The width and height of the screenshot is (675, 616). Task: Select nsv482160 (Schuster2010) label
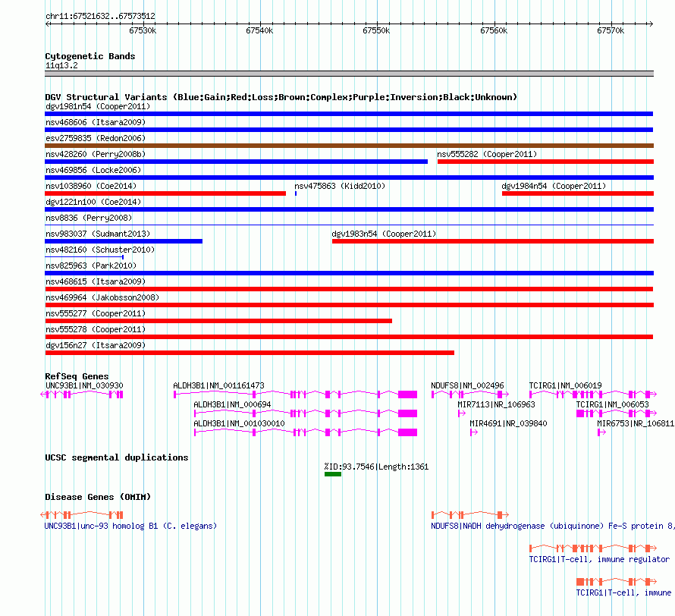point(100,250)
